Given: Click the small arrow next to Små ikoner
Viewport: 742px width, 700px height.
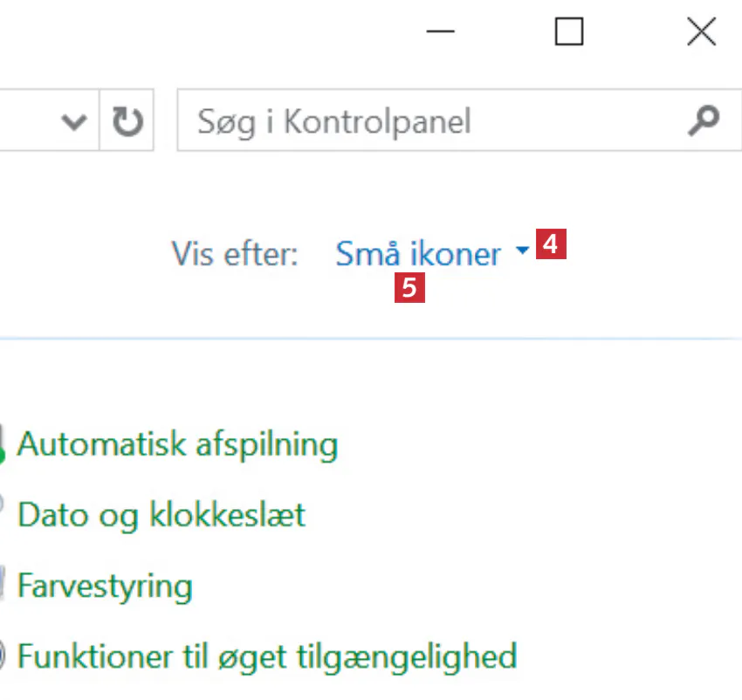Looking at the screenshot, I should pyautogui.click(x=522, y=251).
